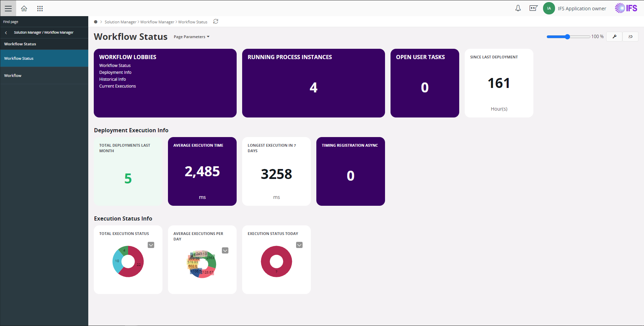This screenshot has height=326, width=644.
Task: Click the icon button beside the wrench
Action: 630,36
